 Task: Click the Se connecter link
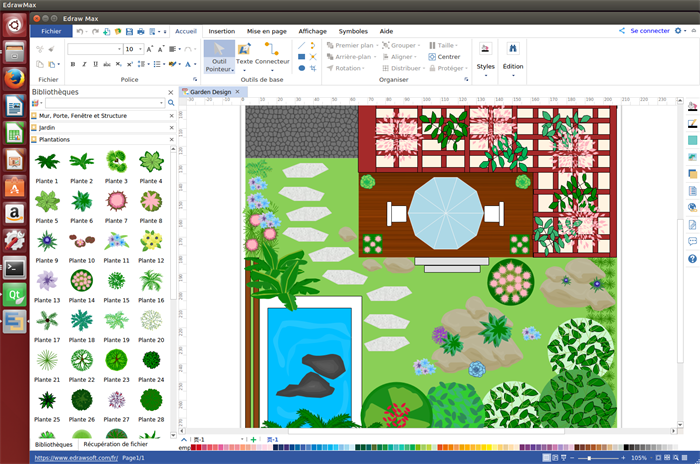point(649,31)
